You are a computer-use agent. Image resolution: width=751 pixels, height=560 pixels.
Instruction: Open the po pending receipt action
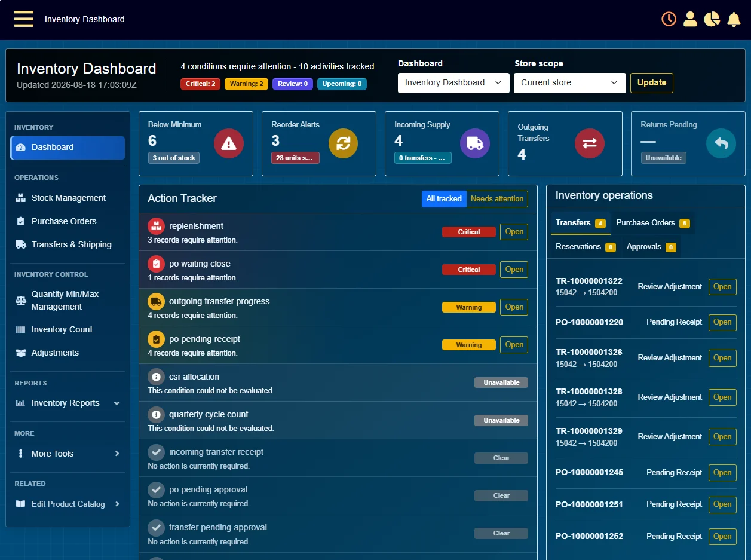pos(514,345)
